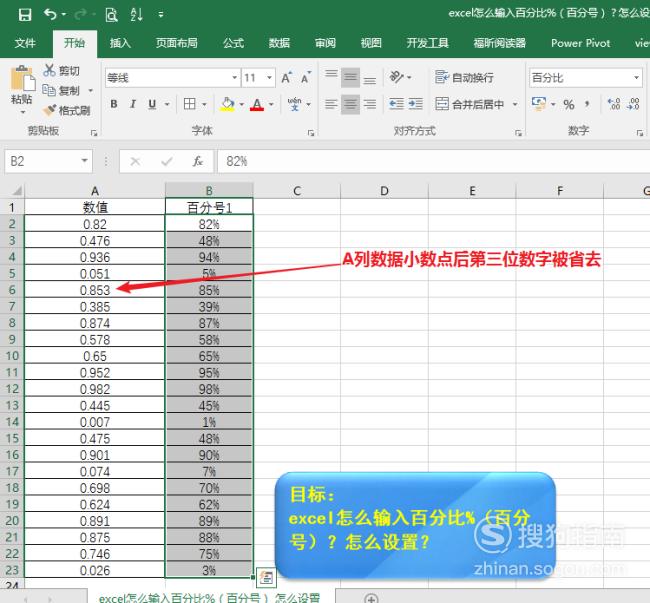Click the Decrease Font Size icon
This screenshot has width=650, height=603.
[306, 77]
